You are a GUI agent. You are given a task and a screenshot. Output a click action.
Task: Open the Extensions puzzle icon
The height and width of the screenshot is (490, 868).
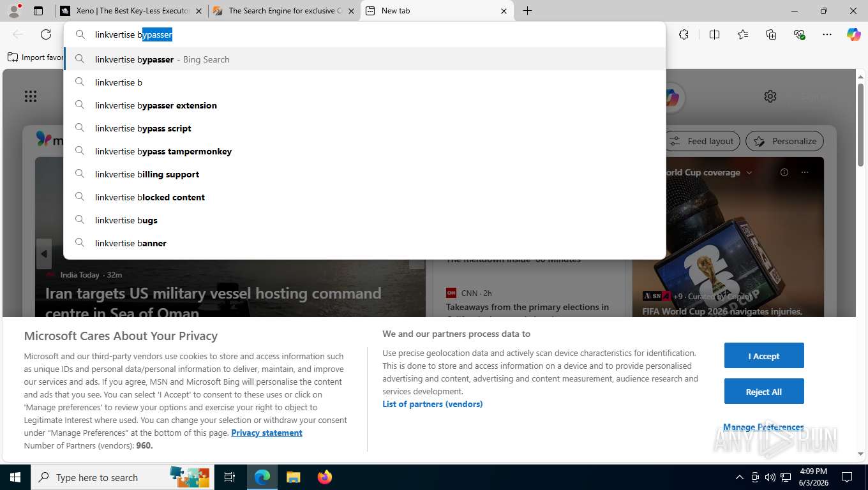coord(684,34)
